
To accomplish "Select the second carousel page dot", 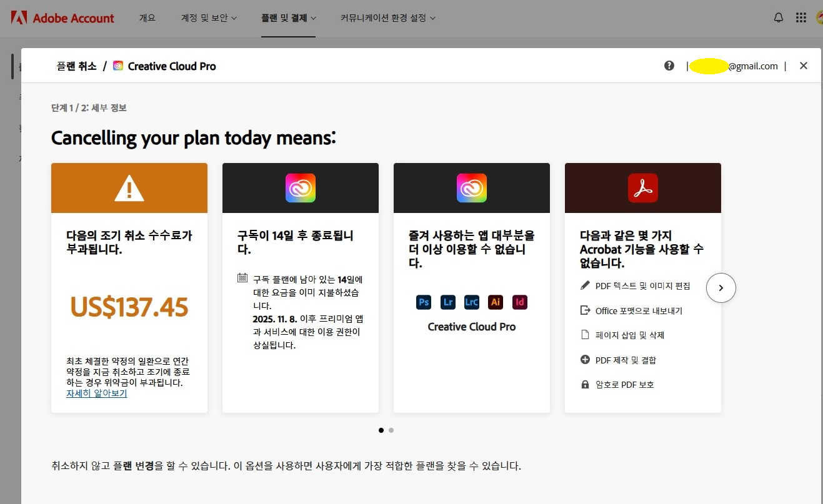I will (x=391, y=430).
